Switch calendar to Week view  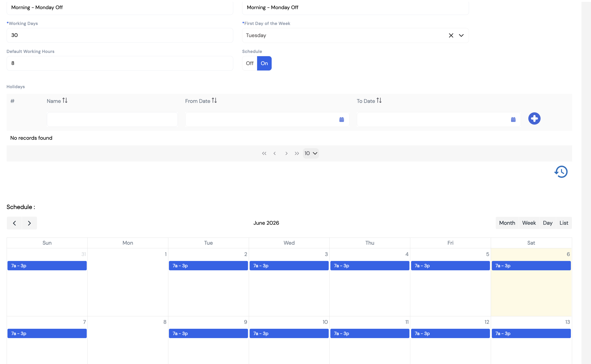coord(529,223)
